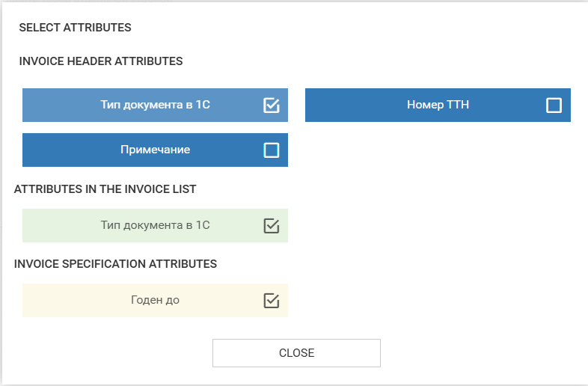This screenshot has width=588, height=386.
Task: Click the 'Примечание' label text
Action: click(156, 150)
